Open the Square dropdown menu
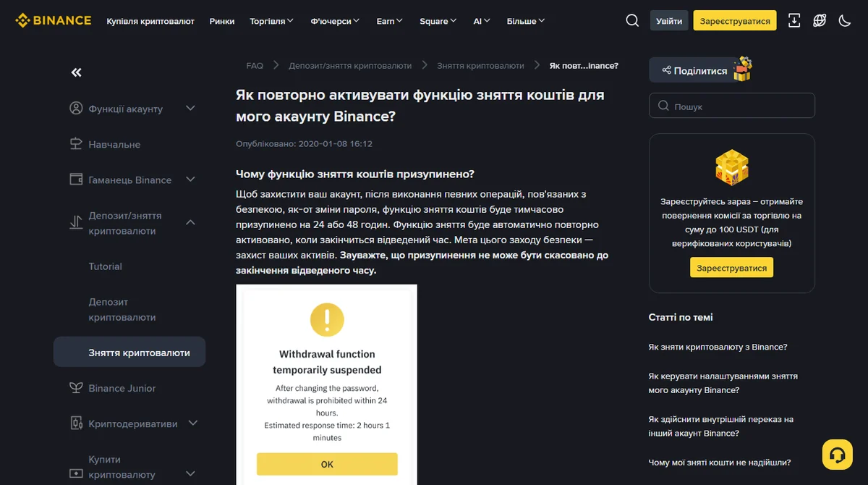 click(x=438, y=21)
